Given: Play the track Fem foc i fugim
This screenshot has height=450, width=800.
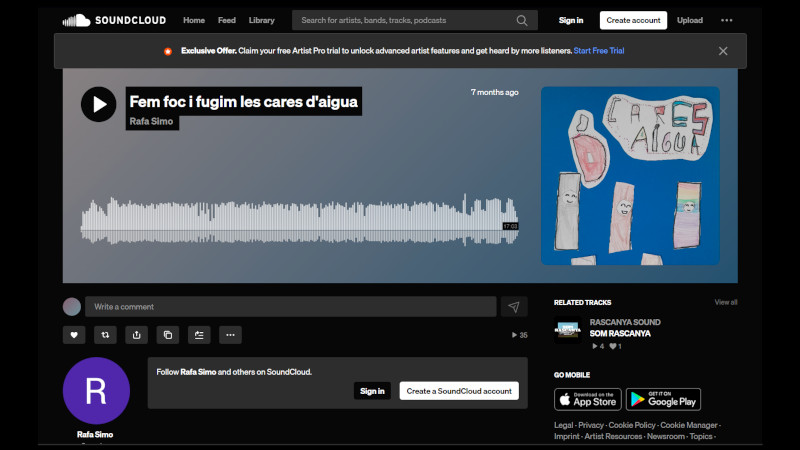Looking at the screenshot, I should click(x=98, y=104).
